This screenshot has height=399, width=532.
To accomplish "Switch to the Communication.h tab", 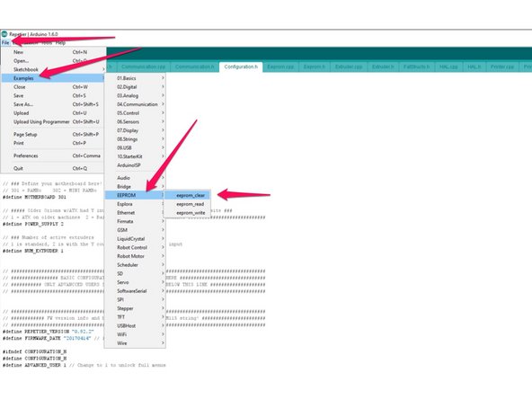I will click(x=194, y=66).
